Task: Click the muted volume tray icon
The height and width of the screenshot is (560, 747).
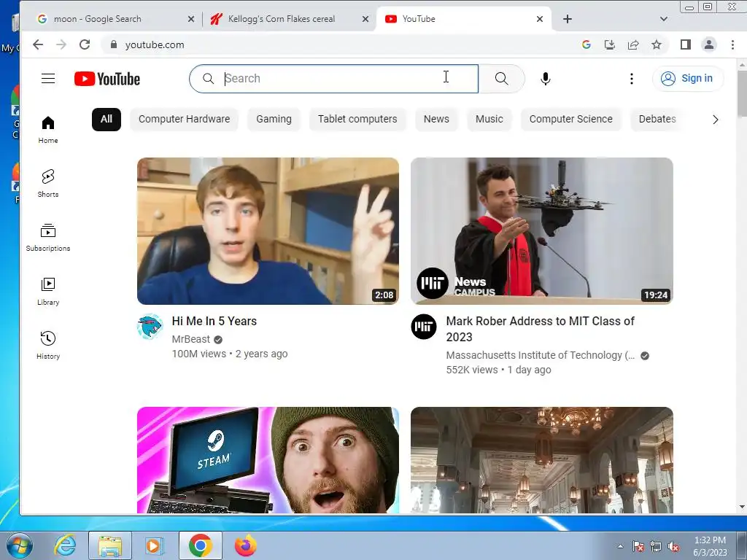Action: pos(673,547)
